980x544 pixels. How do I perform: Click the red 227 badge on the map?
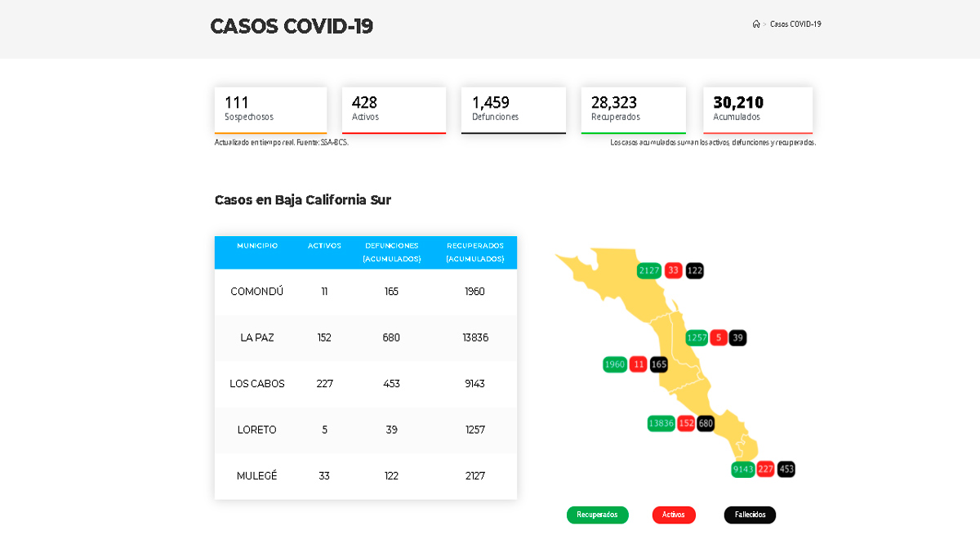coord(765,469)
